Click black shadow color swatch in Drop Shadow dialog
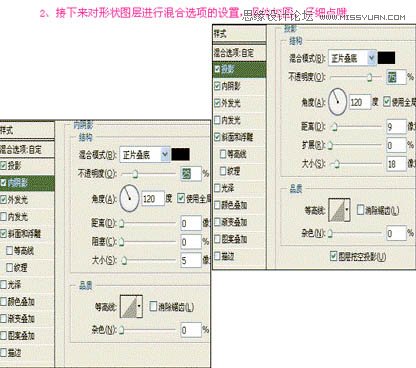 pos(387,58)
